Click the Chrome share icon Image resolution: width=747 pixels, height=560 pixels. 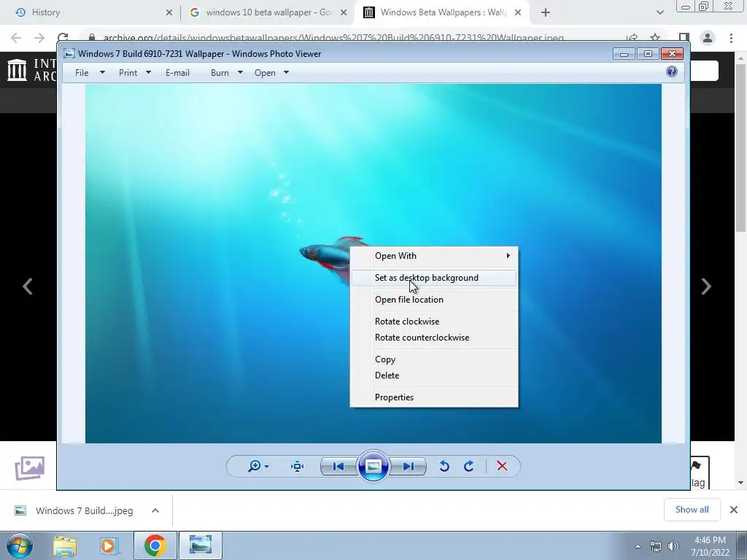pyautogui.click(x=632, y=38)
